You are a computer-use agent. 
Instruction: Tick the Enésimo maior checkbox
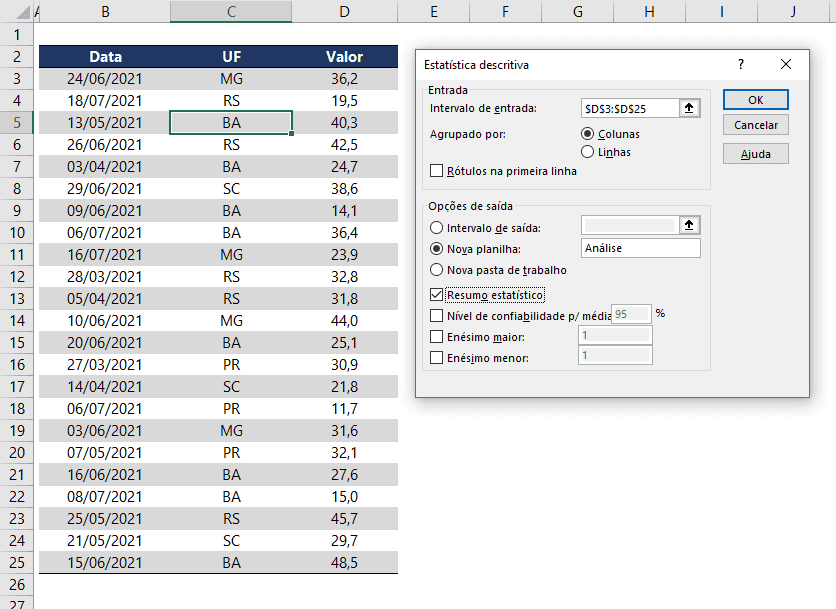[x=436, y=336]
